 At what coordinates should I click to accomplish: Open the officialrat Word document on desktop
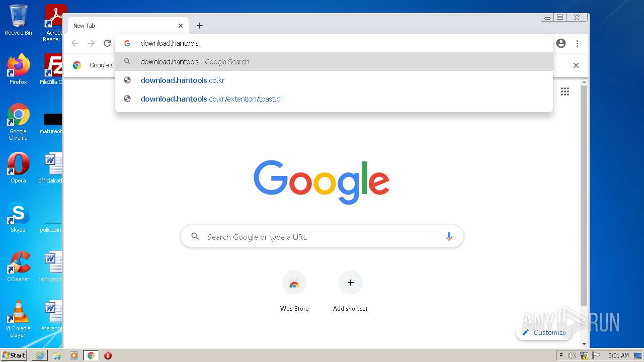click(x=51, y=167)
